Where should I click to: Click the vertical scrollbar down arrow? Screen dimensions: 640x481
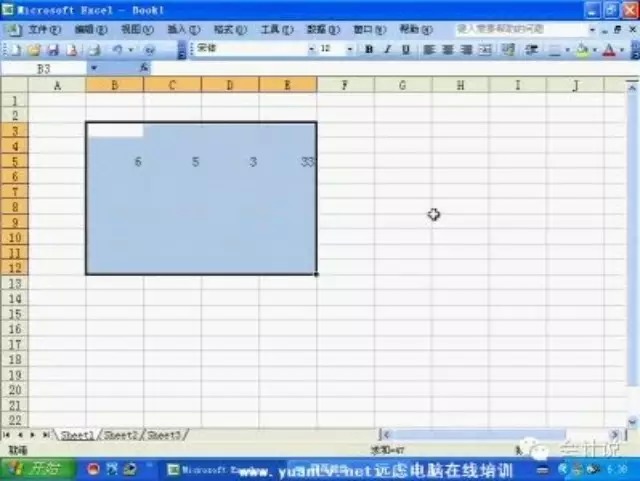[632, 422]
